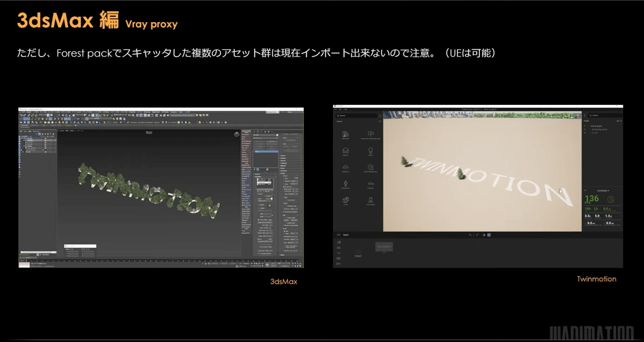644x342 pixels.
Task: Open the ALL filter dropdown in Scene panel
Action: pyautogui.click(x=619, y=121)
